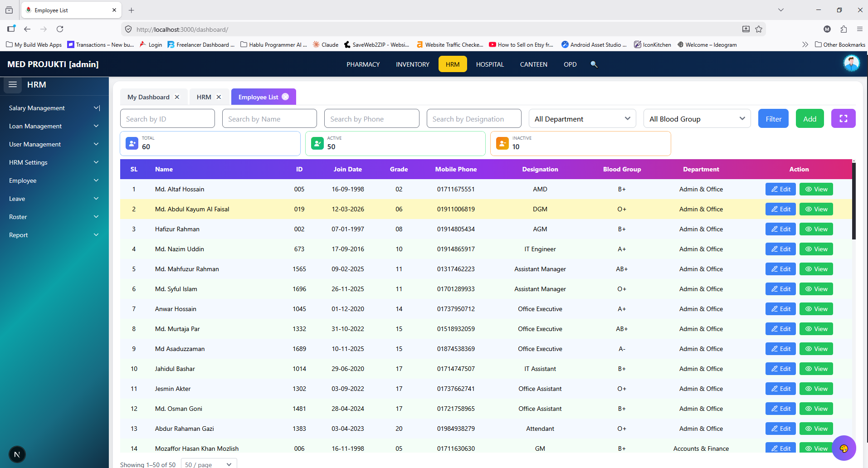Click the search magnifier icon in top navigation
The image size is (868, 468).
point(594,64)
